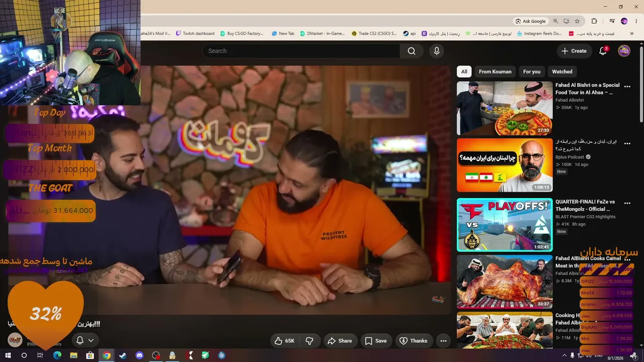This screenshot has height=362, width=644.
Task: Open the New Tab bookmark
Action: [283, 34]
